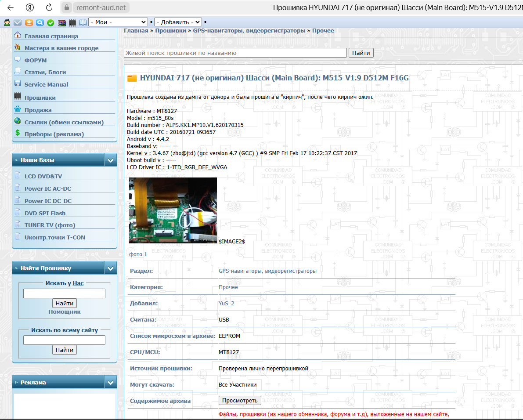The width and height of the screenshot is (523, 420).
Task: Collapse the Наши Базы panel chevron
Action: coord(111,160)
